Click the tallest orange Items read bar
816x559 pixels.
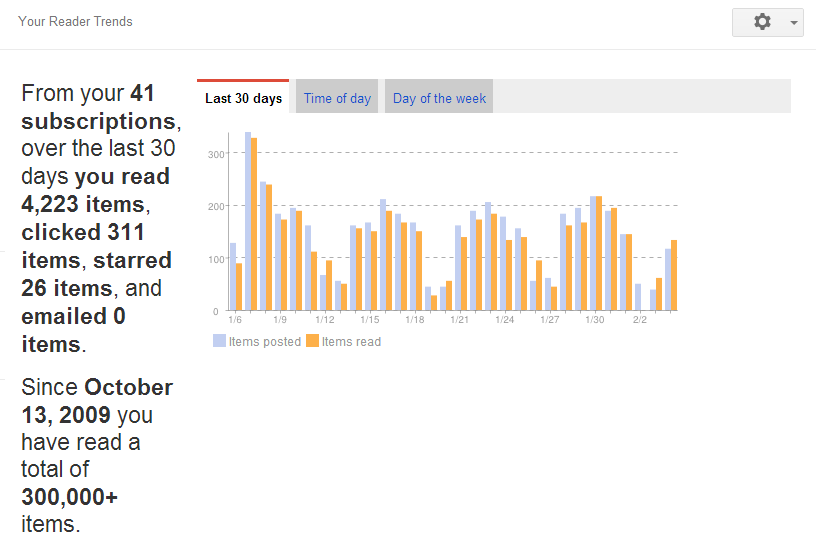[x=254, y=224]
